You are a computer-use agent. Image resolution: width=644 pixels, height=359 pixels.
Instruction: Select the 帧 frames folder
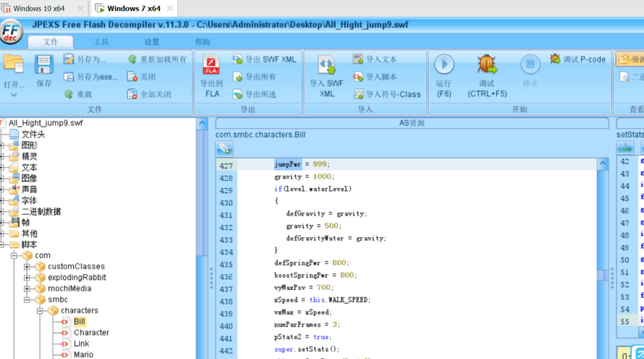[x=25, y=222]
